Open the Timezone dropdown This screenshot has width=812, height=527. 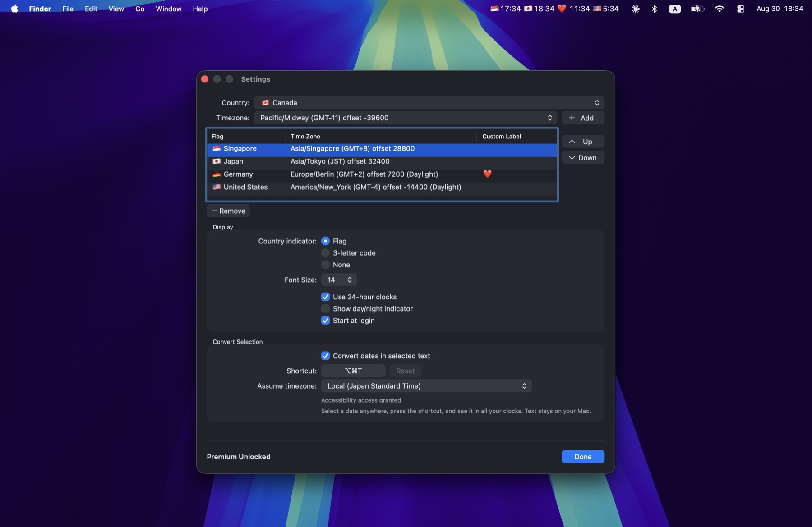(406, 118)
